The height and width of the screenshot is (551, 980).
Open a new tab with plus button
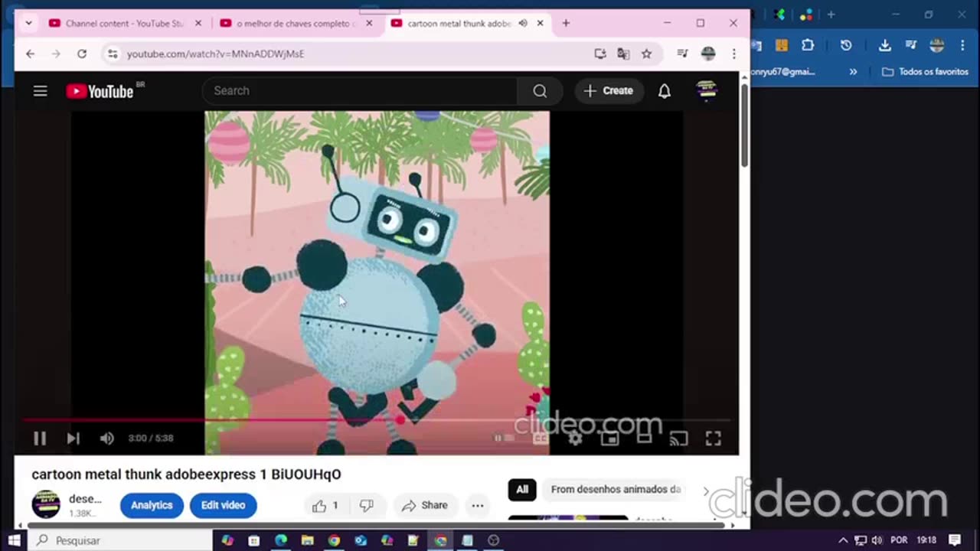point(566,24)
